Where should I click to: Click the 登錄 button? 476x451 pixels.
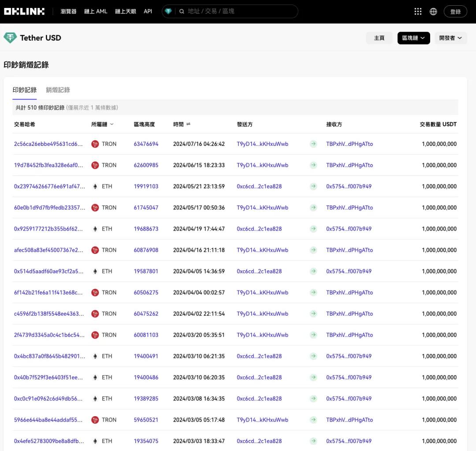click(455, 11)
